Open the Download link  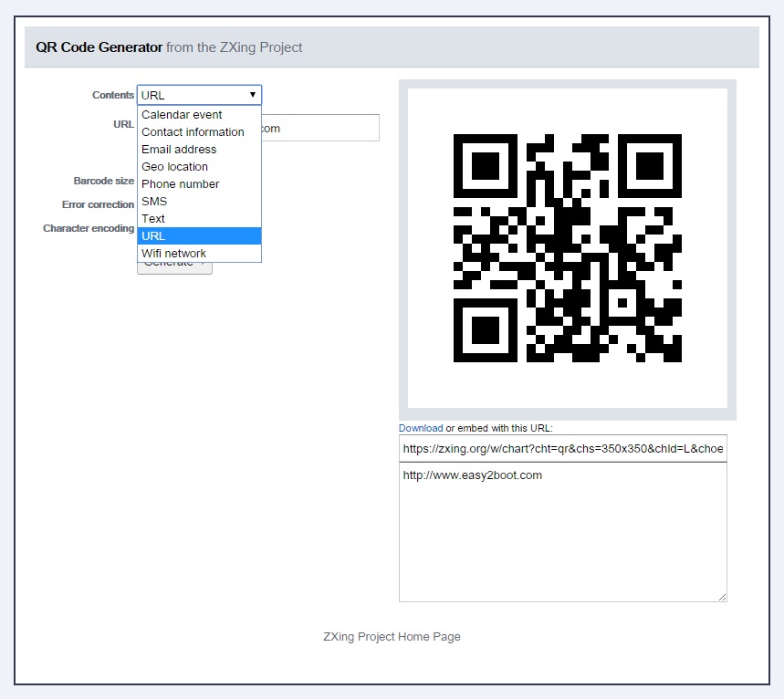pyautogui.click(x=421, y=428)
